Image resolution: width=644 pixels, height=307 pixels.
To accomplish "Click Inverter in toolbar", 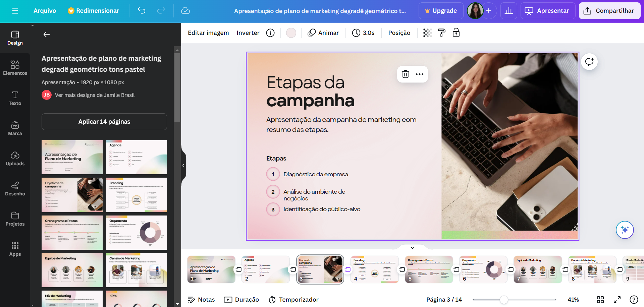I will pyautogui.click(x=248, y=33).
